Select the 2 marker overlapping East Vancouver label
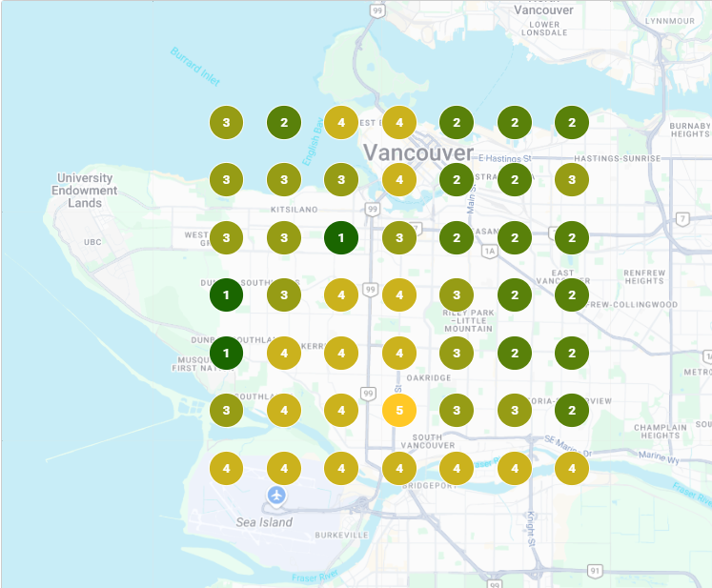Viewport: 712px width, 588px height. click(x=572, y=295)
